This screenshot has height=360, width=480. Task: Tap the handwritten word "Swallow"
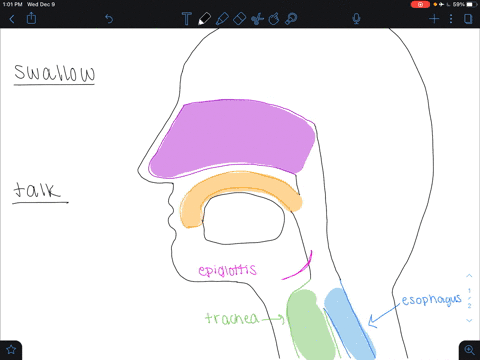click(55, 72)
